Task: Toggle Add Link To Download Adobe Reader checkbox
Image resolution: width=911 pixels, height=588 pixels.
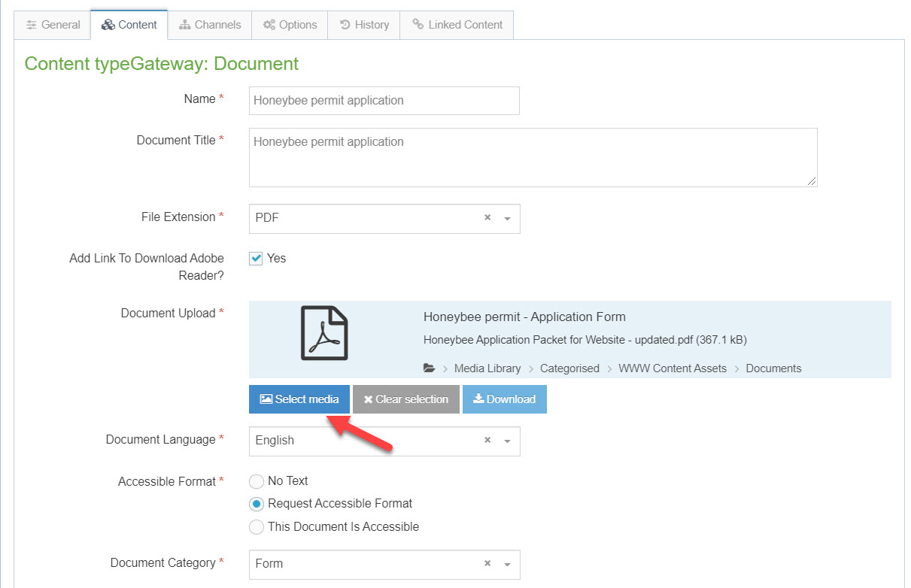Action: click(256, 259)
